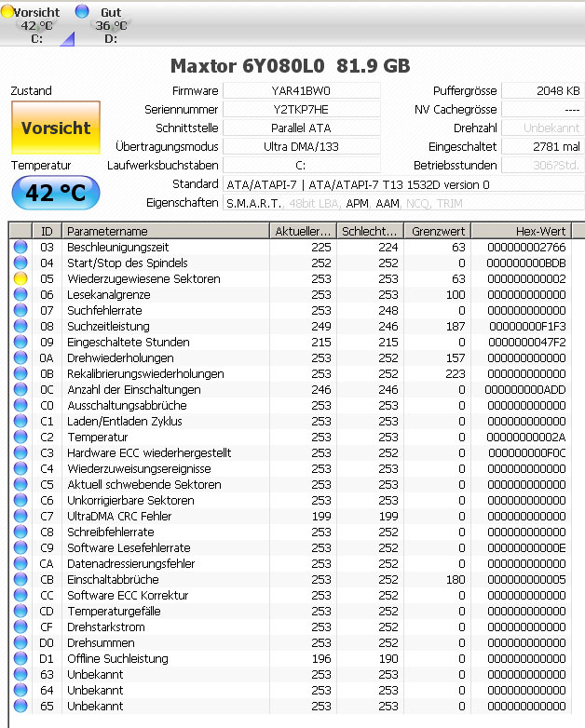The image size is (585, 728).
Task: Click blue status icon for Start/Stop des Spindels
Action: tap(20, 263)
